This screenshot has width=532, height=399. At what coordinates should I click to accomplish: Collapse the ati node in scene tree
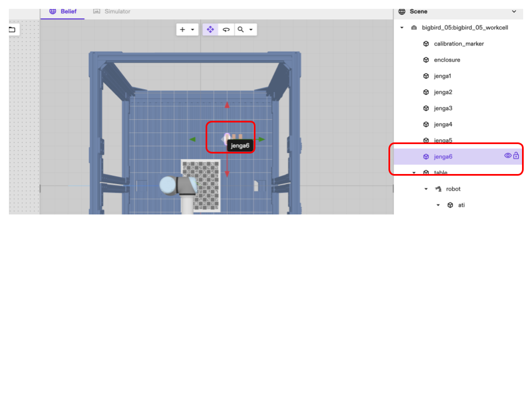438,205
